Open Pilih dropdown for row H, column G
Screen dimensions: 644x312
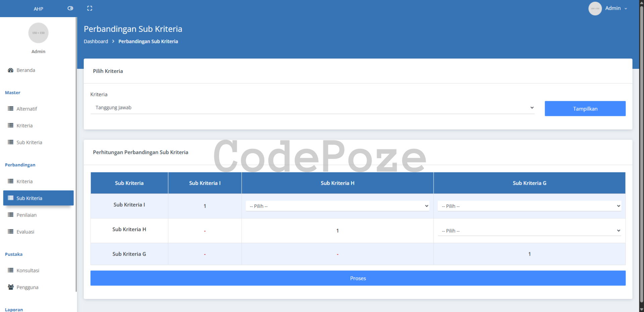click(x=529, y=231)
